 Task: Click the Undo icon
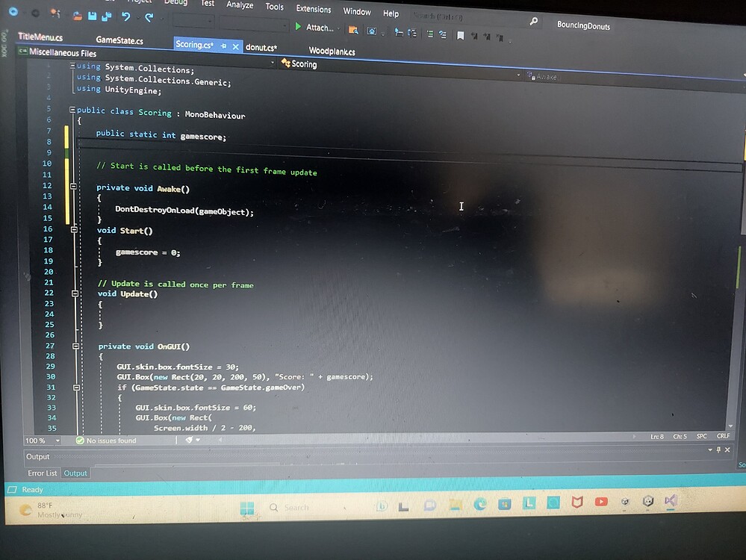[125, 16]
